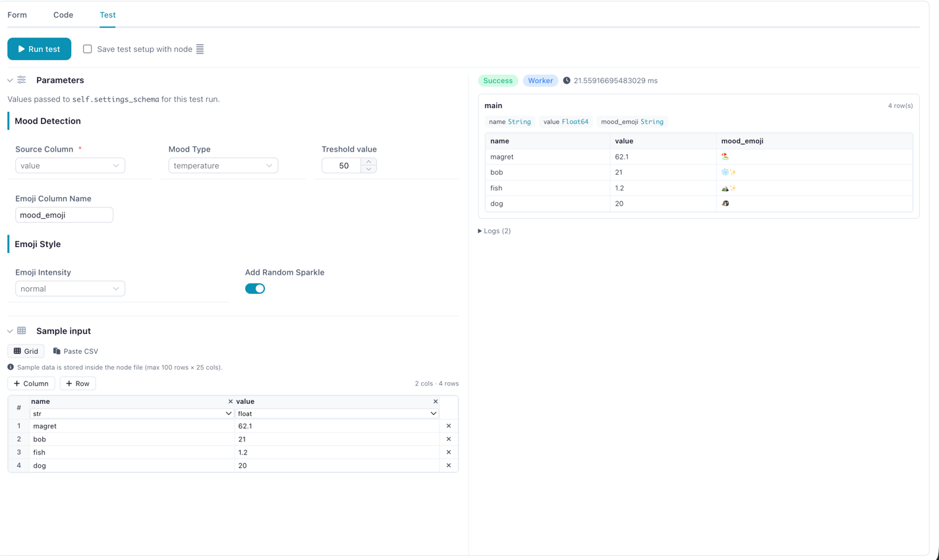
Task: Click the test setup list icon beside the checkbox
Action: (x=200, y=49)
